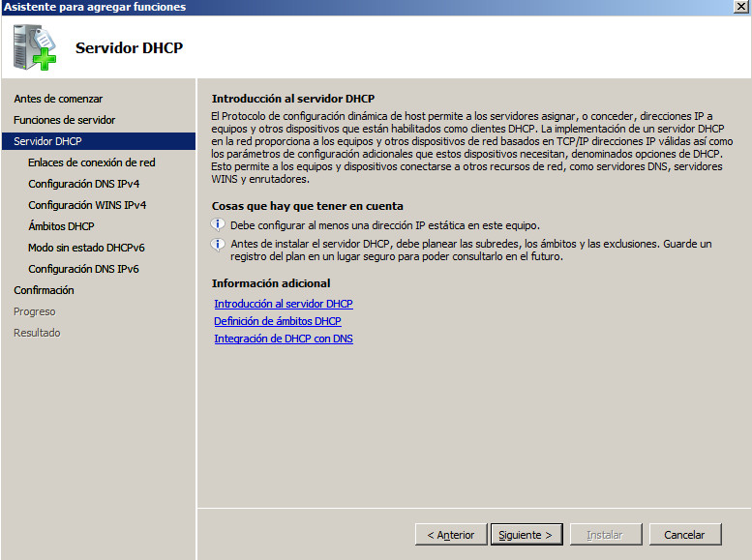Open the Configuración DNS IPv4 step
Screen dimensions: 752x560
(x=84, y=184)
